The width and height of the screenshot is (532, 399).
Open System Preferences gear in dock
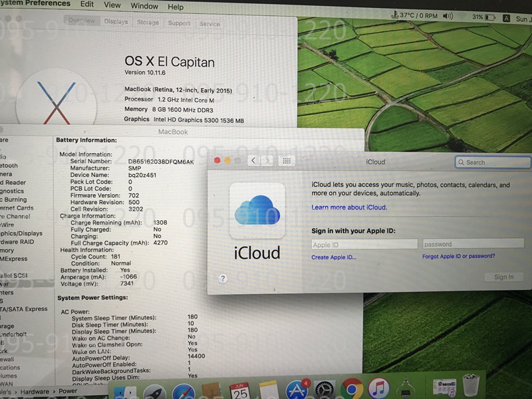click(325, 390)
